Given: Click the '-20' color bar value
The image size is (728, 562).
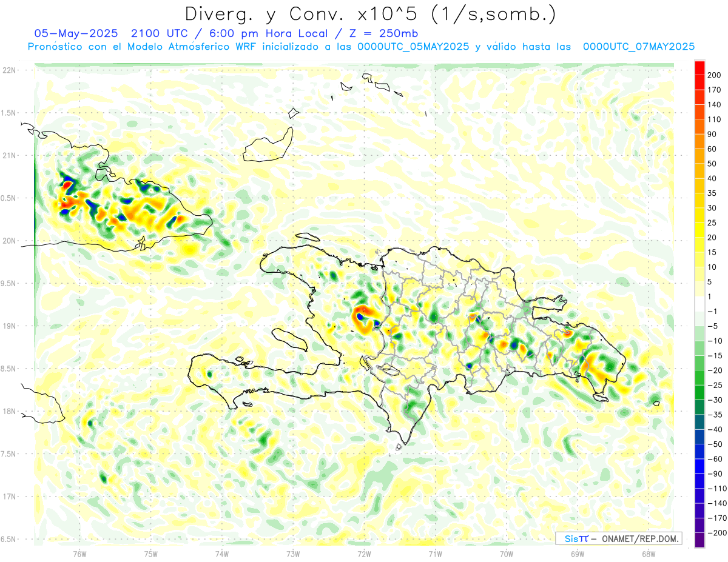Looking at the screenshot, I should point(715,371).
